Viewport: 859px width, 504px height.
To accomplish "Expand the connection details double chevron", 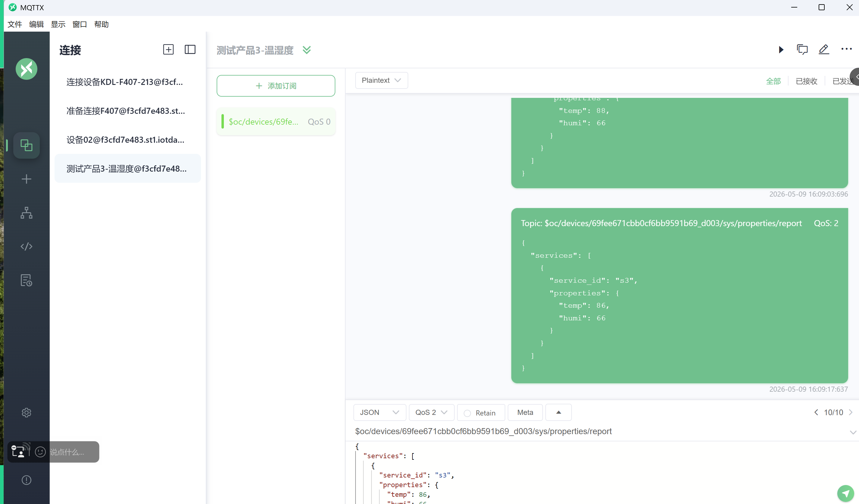I will (307, 50).
